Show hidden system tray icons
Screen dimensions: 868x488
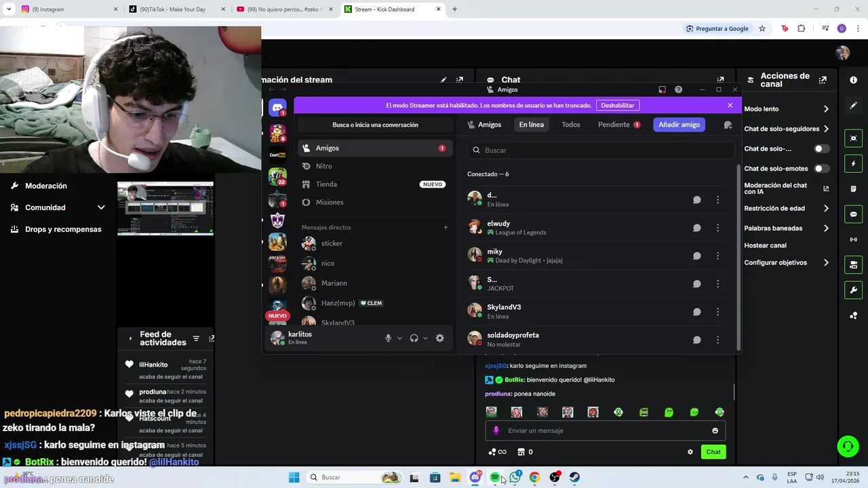(x=746, y=477)
